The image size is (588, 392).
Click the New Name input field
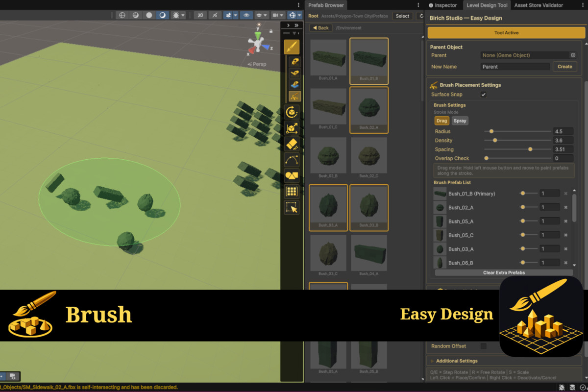click(515, 67)
